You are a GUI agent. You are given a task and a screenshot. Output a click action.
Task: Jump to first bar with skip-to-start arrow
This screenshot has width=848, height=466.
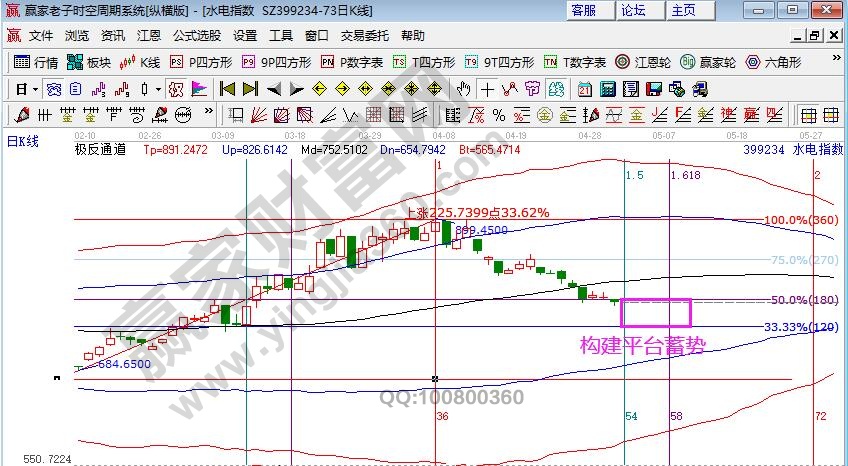(x=227, y=88)
